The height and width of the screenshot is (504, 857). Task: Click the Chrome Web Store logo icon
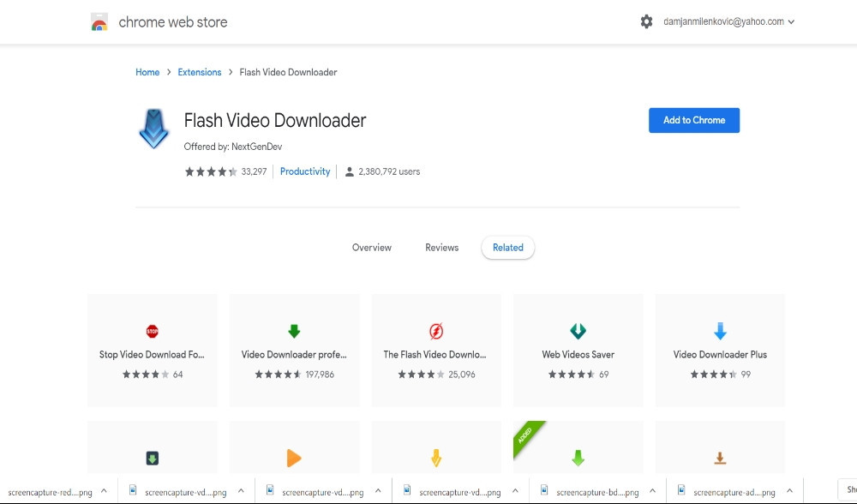click(99, 22)
